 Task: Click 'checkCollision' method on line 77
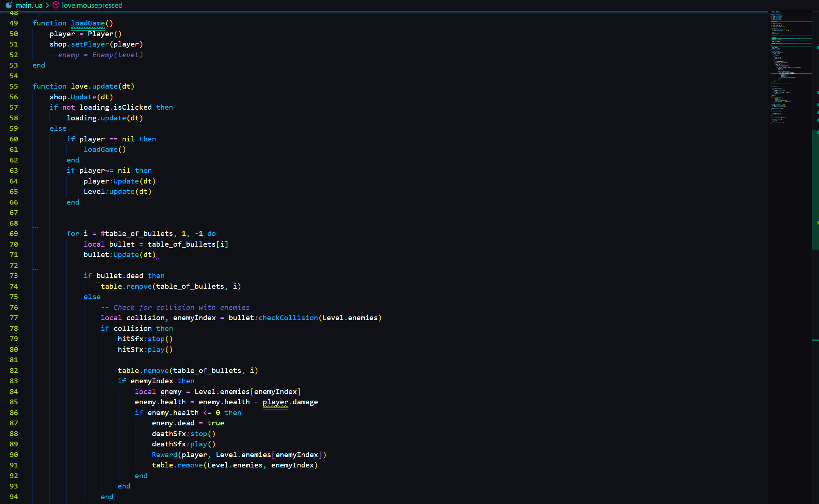point(288,318)
